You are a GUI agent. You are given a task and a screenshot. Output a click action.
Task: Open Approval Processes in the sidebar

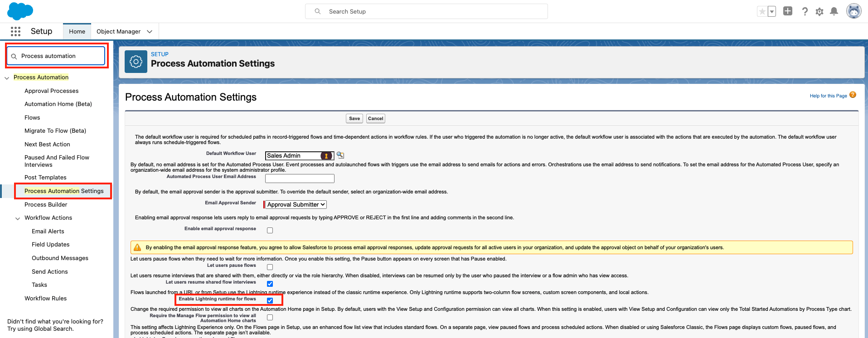click(x=51, y=91)
